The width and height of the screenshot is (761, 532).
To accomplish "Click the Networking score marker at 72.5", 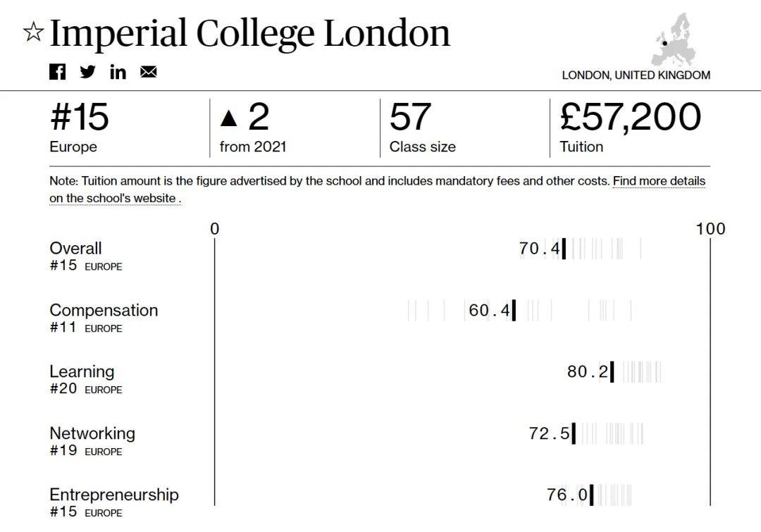I will pyautogui.click(x=574, y=433).
